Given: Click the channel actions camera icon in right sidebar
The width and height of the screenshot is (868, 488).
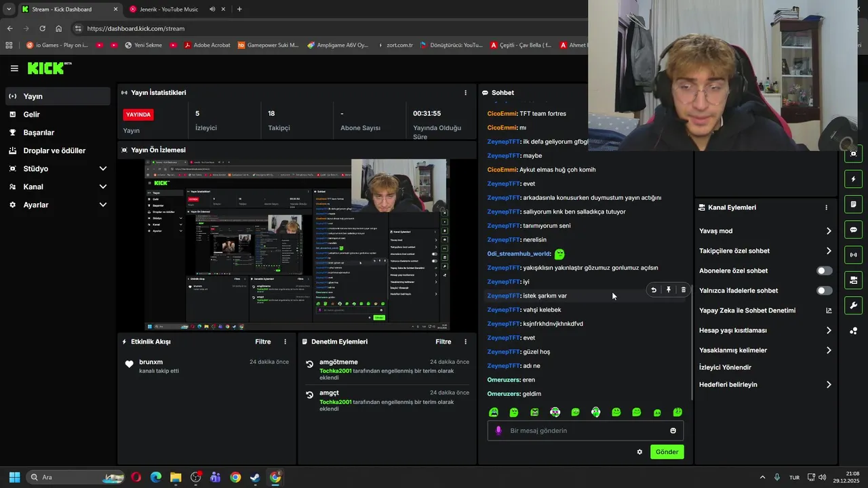Looking at the screenshot, I should coord(853,280).
